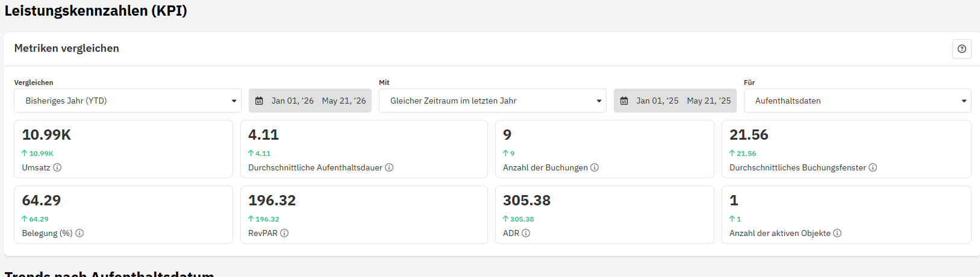Image resolution: width=980 pixels, height=277 pixels.
Task: Click the Umsatz label
Action: coord(36,167)
